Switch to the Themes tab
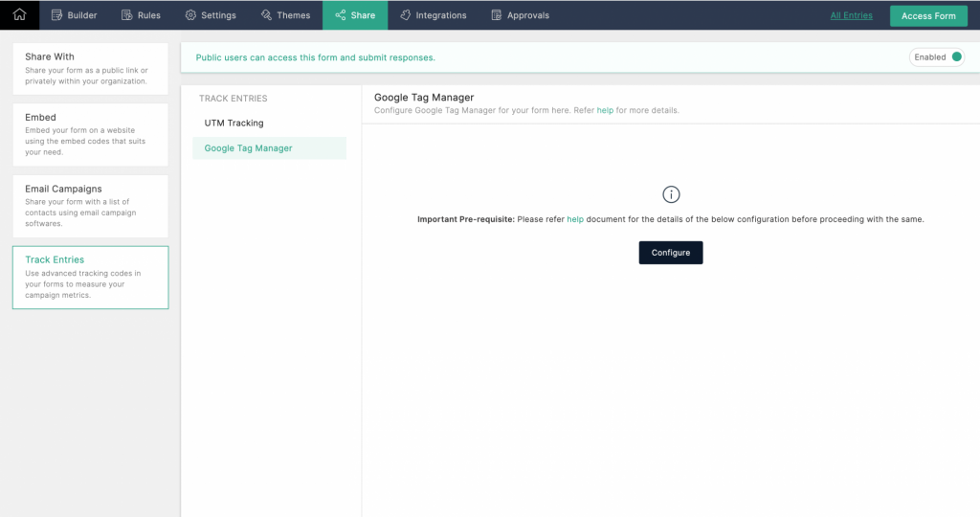Image resolution: width=980 pixels, height=517 pixels. pos(285,15)
